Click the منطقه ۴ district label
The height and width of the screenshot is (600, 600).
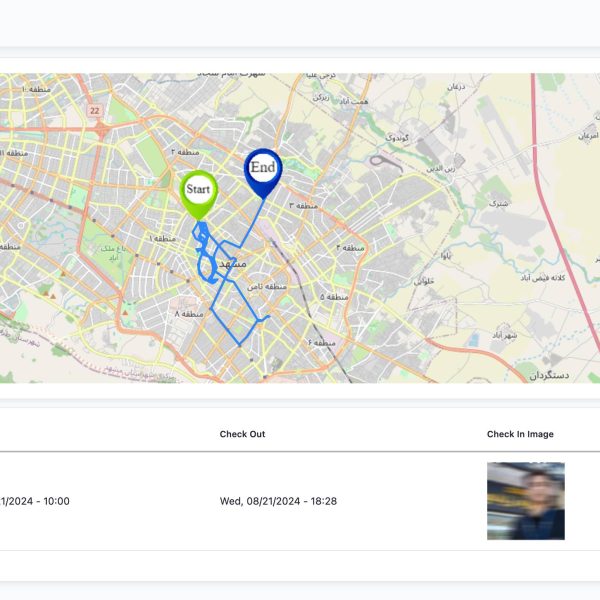[x=350, y=246]
